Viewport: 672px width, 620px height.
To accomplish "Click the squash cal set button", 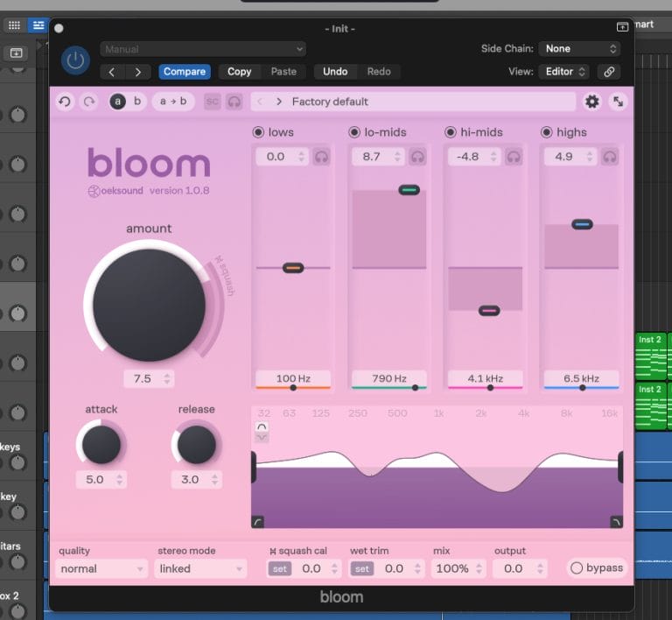I will [279, 569].
